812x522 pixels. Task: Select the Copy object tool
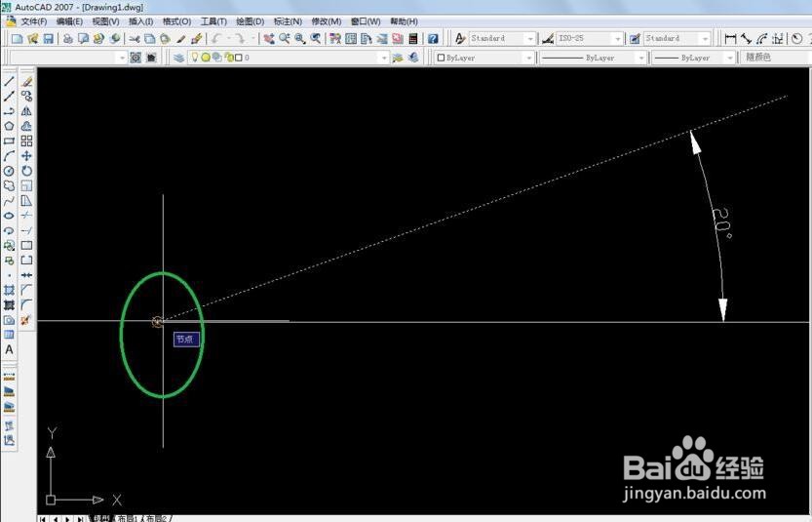click(27, 96)
